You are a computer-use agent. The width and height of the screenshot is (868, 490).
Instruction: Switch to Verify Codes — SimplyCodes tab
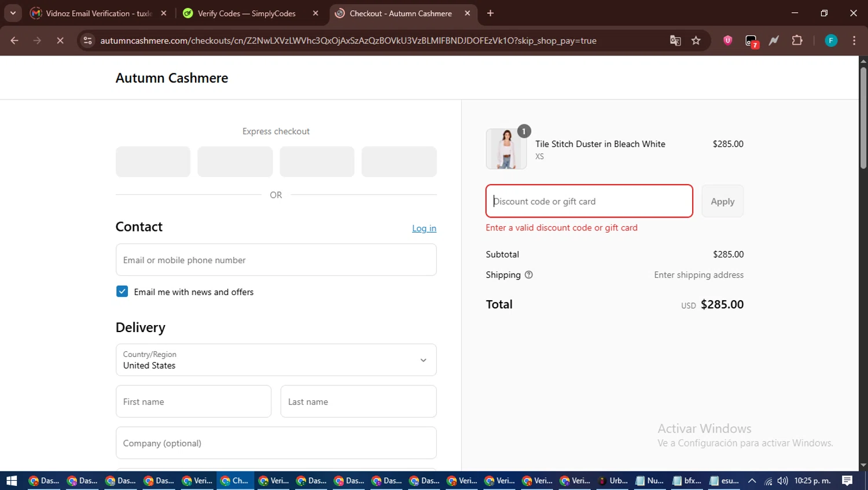247,13
